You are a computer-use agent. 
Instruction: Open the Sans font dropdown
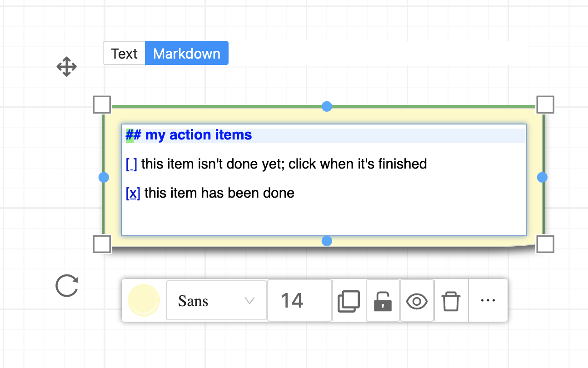click(x=216, y=301)
